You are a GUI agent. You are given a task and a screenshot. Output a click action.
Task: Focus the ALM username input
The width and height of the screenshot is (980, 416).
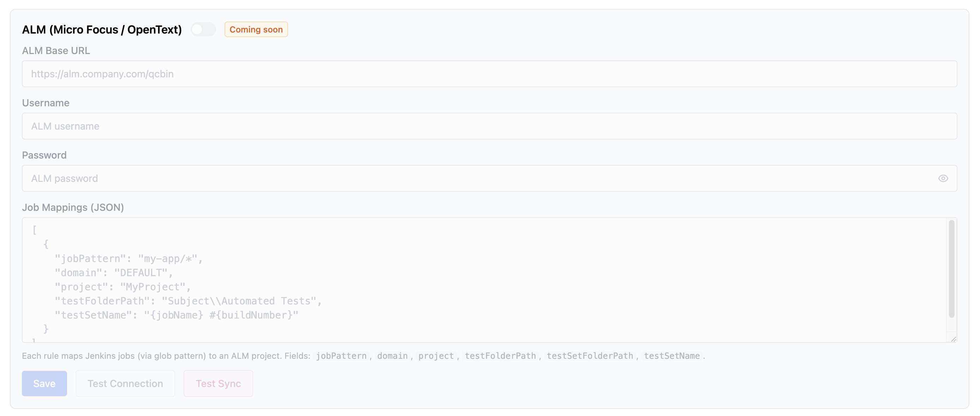pyautogui.click(x=489, y=126)
